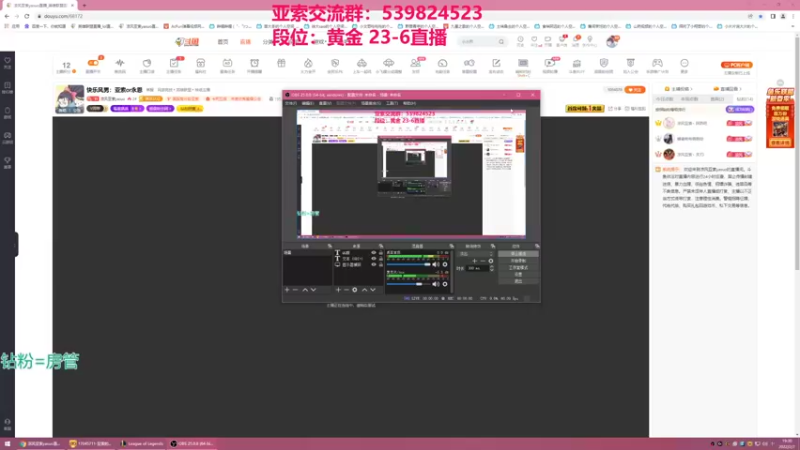Click the OBS taskbar item

coord(192,443)
